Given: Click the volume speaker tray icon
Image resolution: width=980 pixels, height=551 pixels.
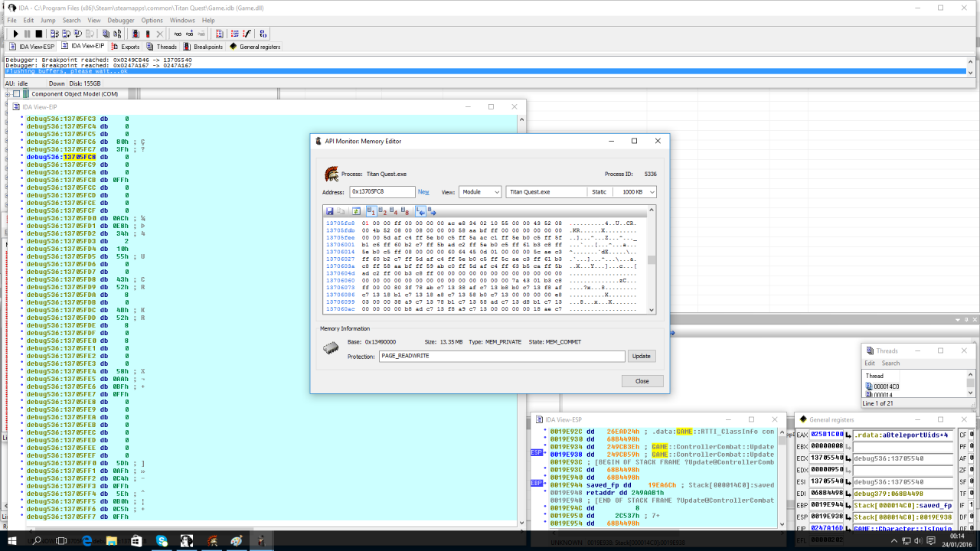Looking at the screenshot, I should click(918, 540).
